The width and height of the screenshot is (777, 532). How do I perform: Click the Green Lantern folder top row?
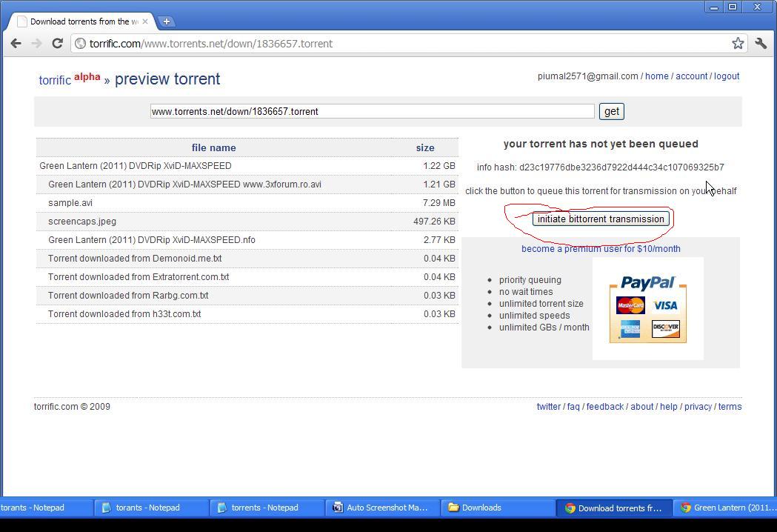pos(247,166)
